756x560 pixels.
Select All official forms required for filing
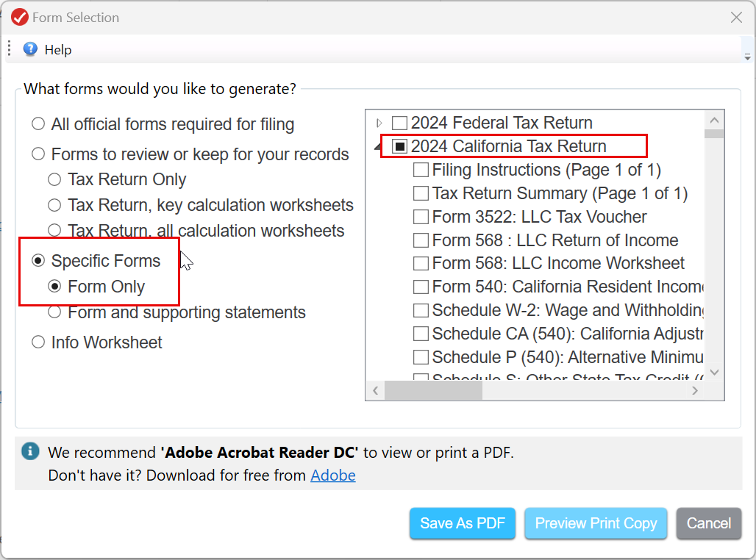[38, 124]
